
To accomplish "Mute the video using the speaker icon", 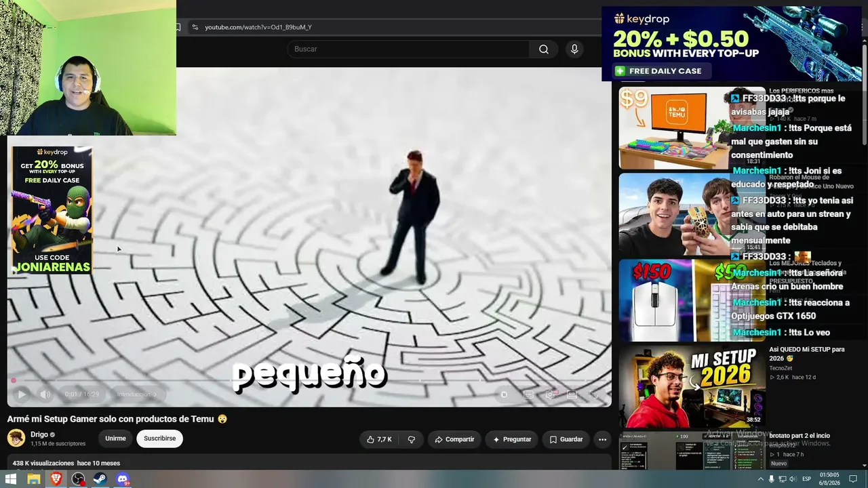I will pos(45,394).
